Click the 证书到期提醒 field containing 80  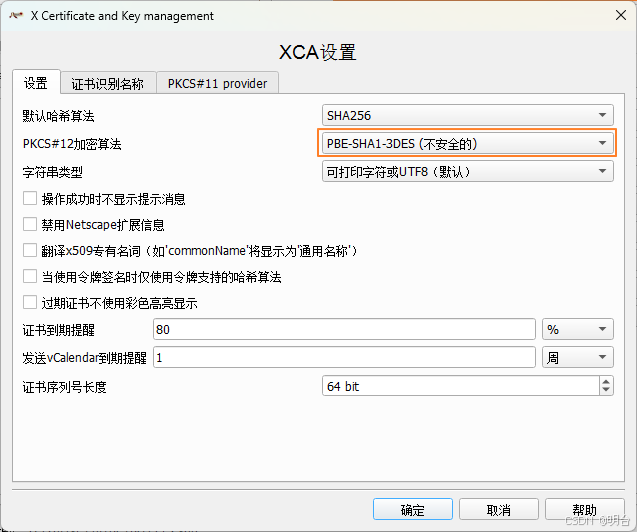point(344,329)
